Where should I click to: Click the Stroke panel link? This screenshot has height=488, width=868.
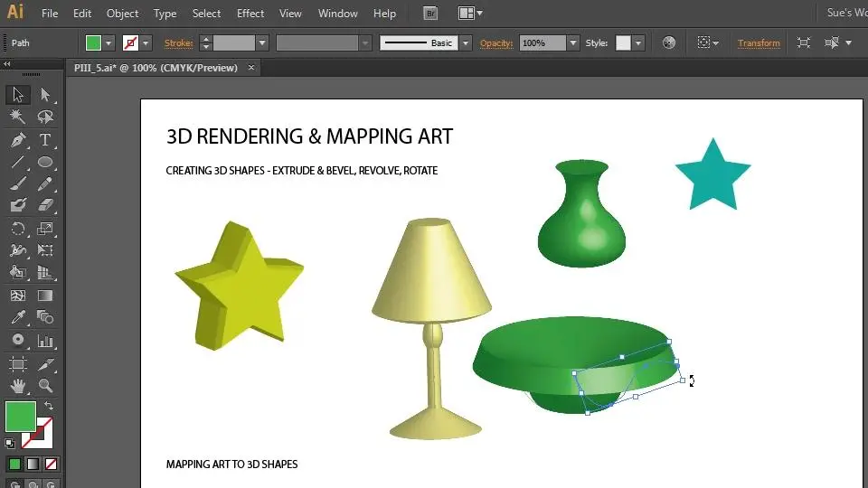[179, 43]
